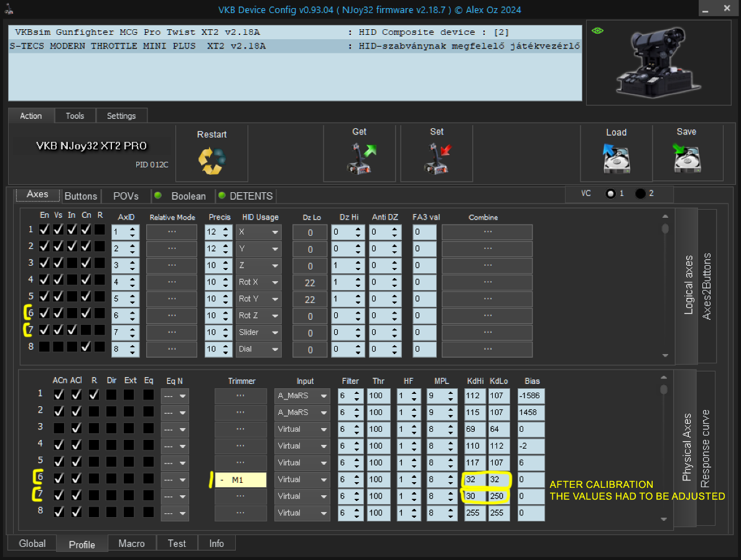Select VC radio button 1
Image resolution: width=741 pixels, height=560 pixels.
click(610, 194)
